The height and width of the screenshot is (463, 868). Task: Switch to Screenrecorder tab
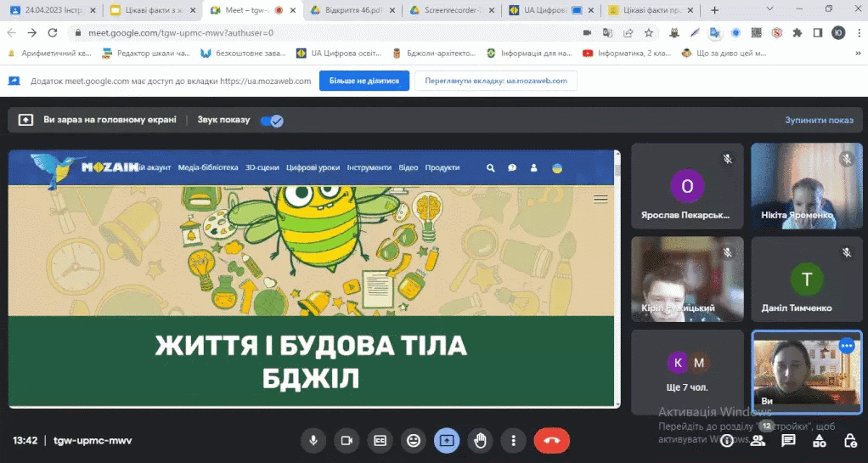[453, 10]
